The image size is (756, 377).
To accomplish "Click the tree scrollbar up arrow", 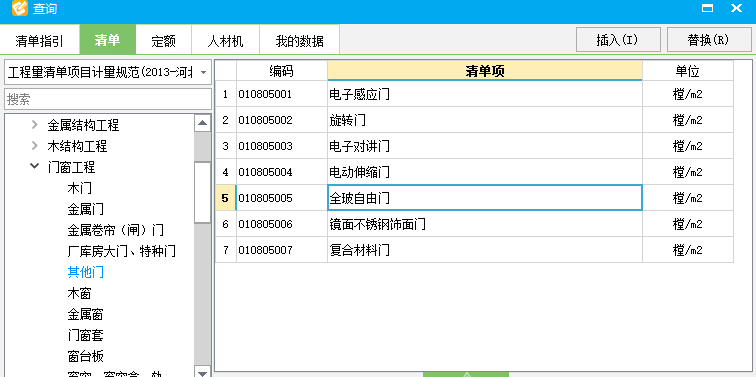I will point(202,123).
